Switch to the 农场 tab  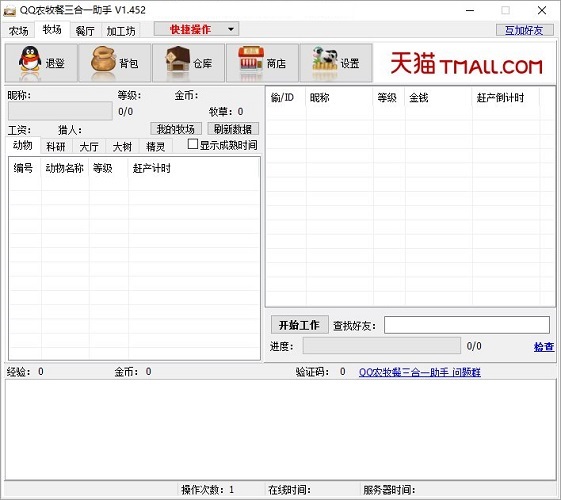pyautogui.click(x=19, y=31)
